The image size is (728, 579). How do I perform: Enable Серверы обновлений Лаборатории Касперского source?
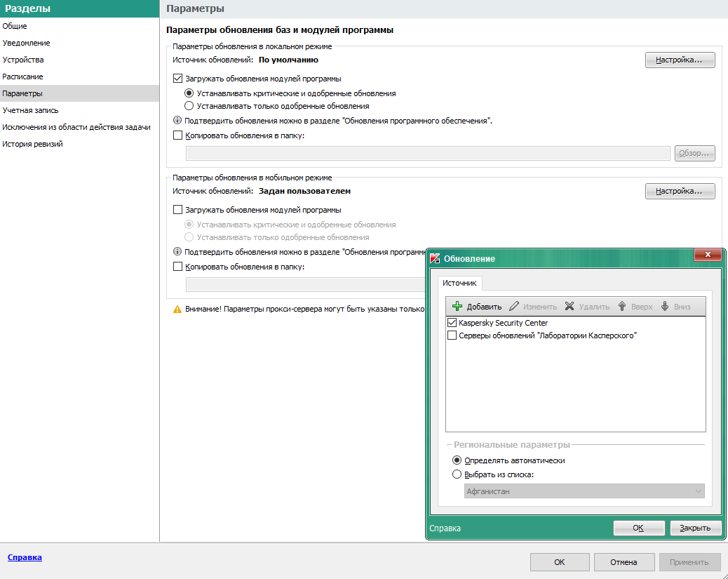click(452, 335)
